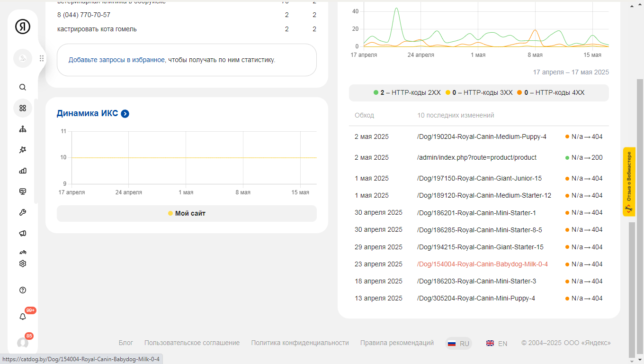Screen dimensions: 644x364
Task: Click the date 13 апреля 2025 in the crawl list
Action: point(378,298)
